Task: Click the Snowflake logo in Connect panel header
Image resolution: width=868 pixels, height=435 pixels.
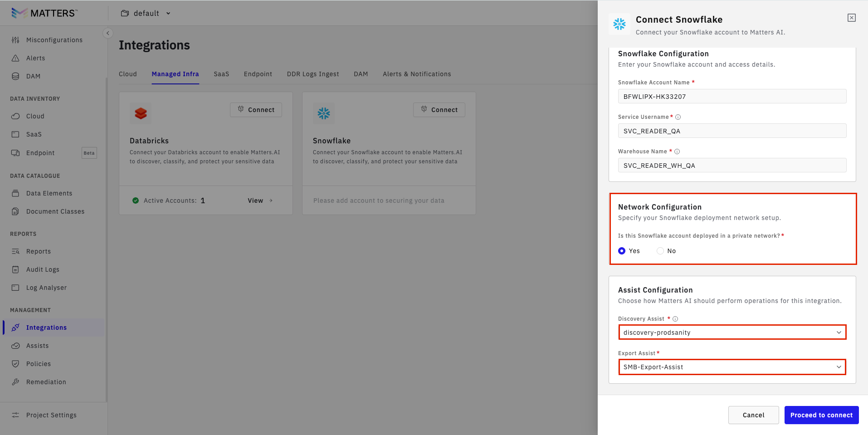Action: [619, 24]
